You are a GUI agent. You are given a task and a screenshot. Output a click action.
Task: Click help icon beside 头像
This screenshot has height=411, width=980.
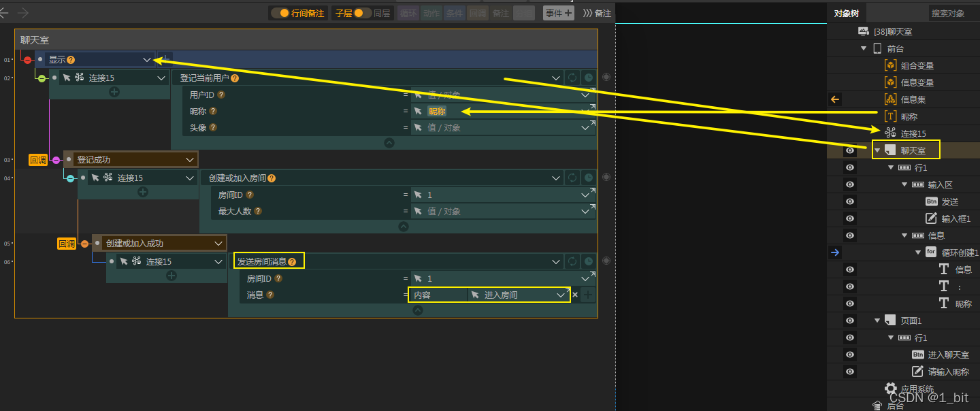pos(213,128)
